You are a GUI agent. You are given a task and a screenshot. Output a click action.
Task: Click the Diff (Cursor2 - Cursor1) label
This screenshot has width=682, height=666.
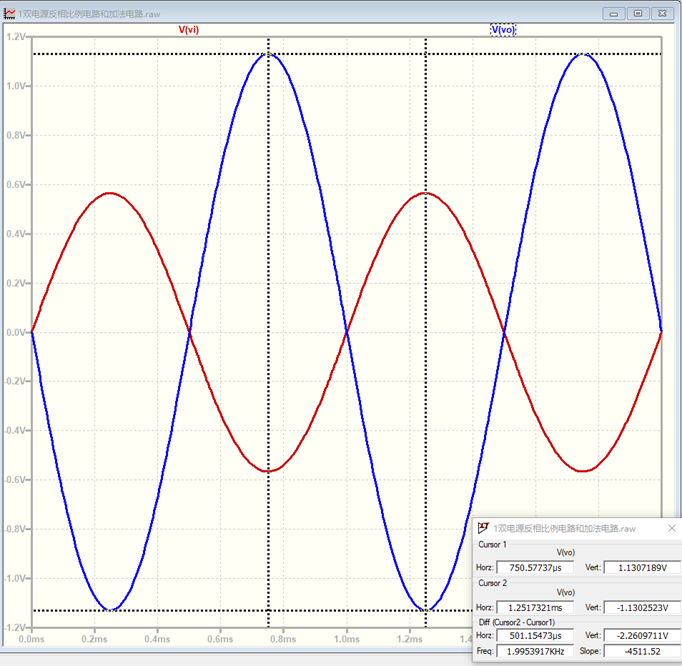pos(516,622)
